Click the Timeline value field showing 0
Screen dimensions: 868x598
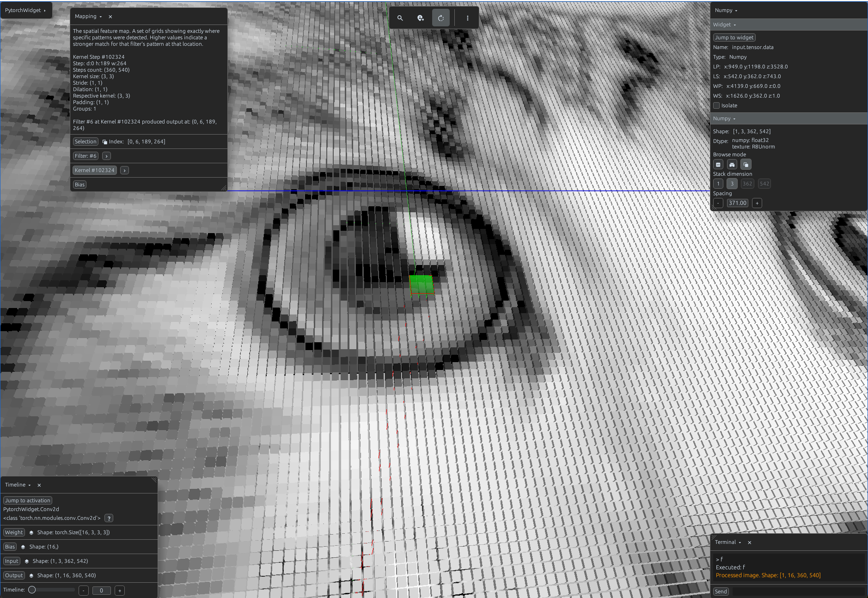click(102, 591)
